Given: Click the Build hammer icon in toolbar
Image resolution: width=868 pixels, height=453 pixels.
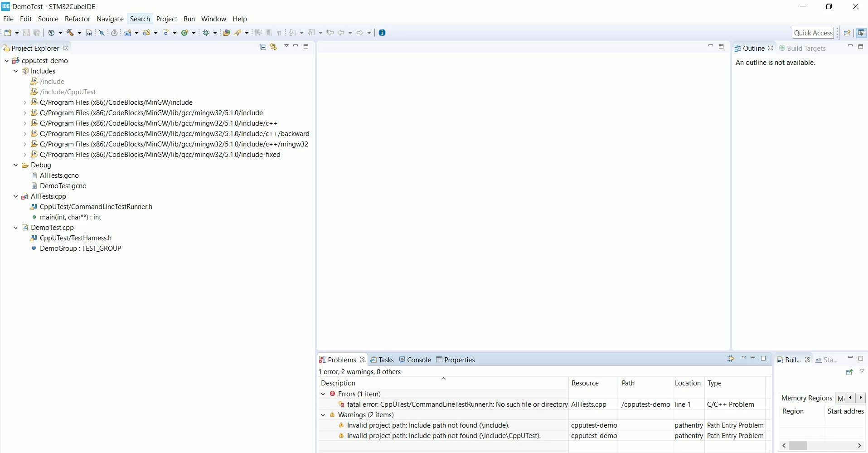Looking at the screenshot, I should (70, 33).
